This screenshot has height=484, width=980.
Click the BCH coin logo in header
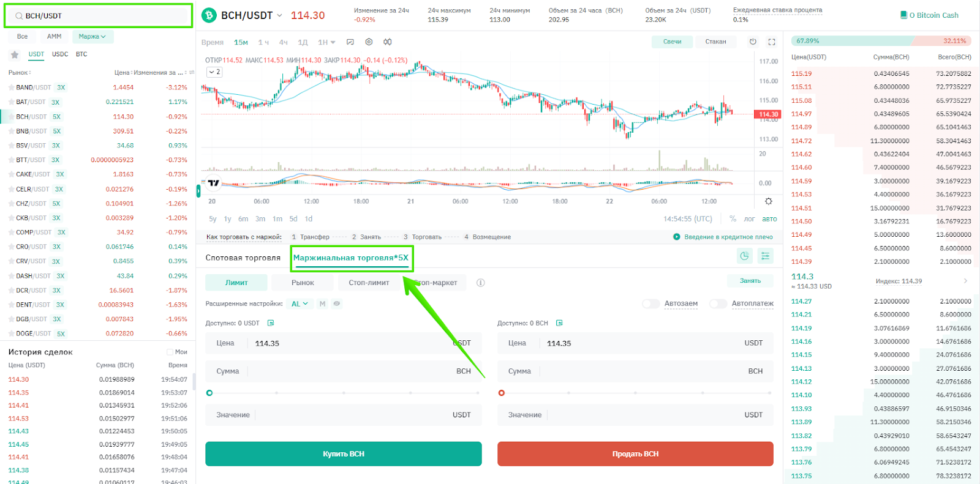tap(209, 15)
